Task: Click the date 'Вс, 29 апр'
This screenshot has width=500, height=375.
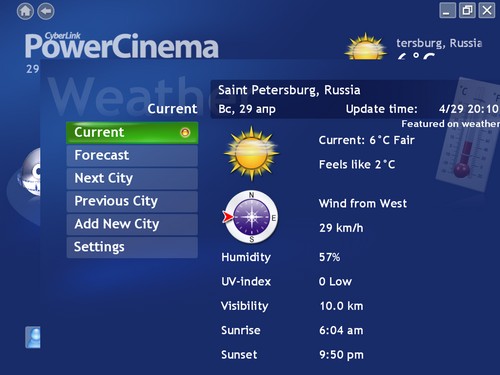Action: pyautogui.click(x=247, y=109)
